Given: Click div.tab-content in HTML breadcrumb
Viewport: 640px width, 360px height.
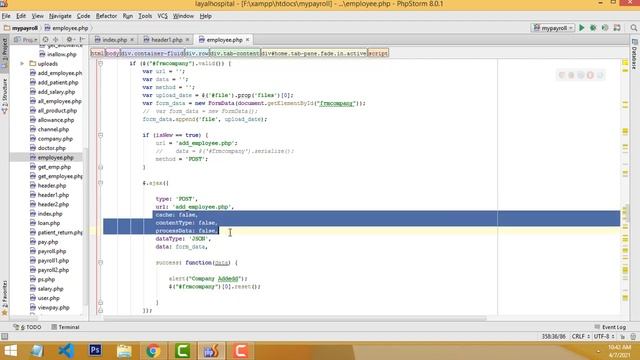Looking at the screenshot, I should 235,53.
